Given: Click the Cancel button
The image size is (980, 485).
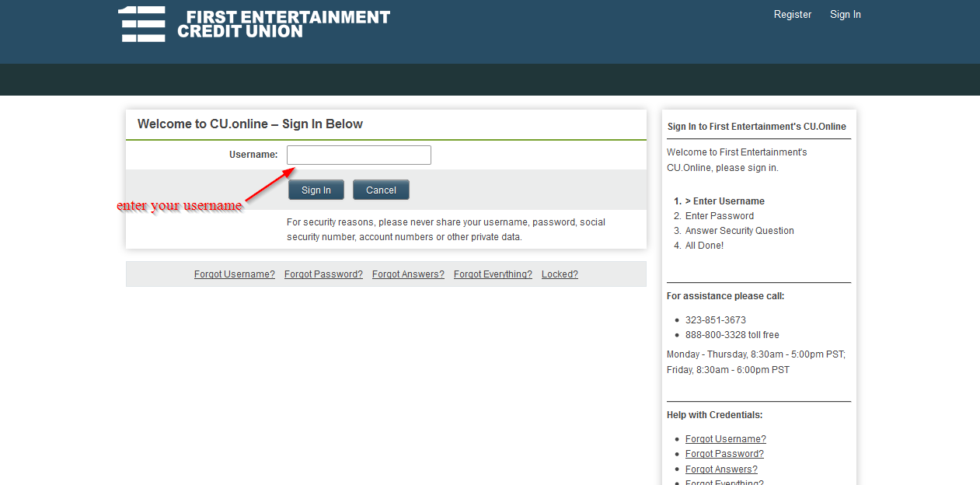Looking at the screenshot, I should click(x=381, y=190).
